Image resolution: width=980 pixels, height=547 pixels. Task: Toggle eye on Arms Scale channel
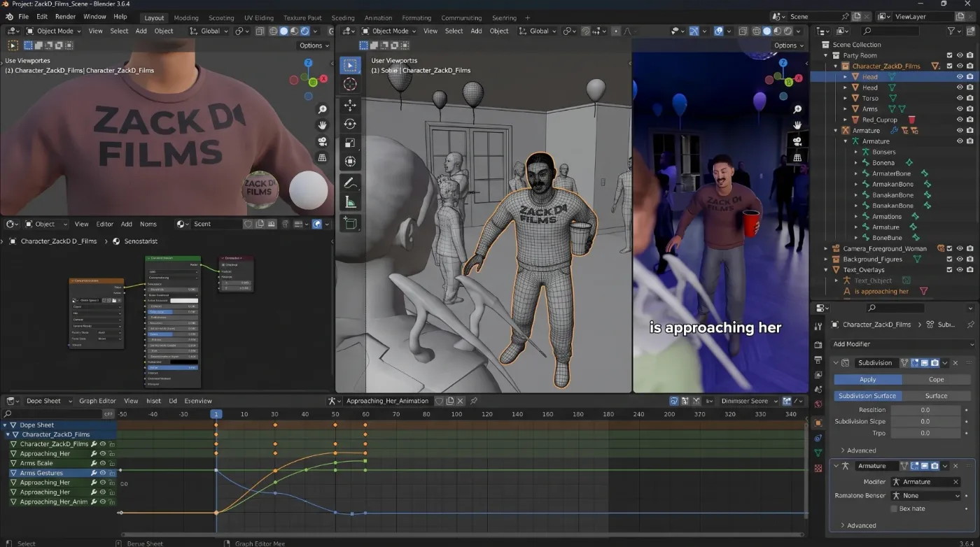tap(102, 463)
